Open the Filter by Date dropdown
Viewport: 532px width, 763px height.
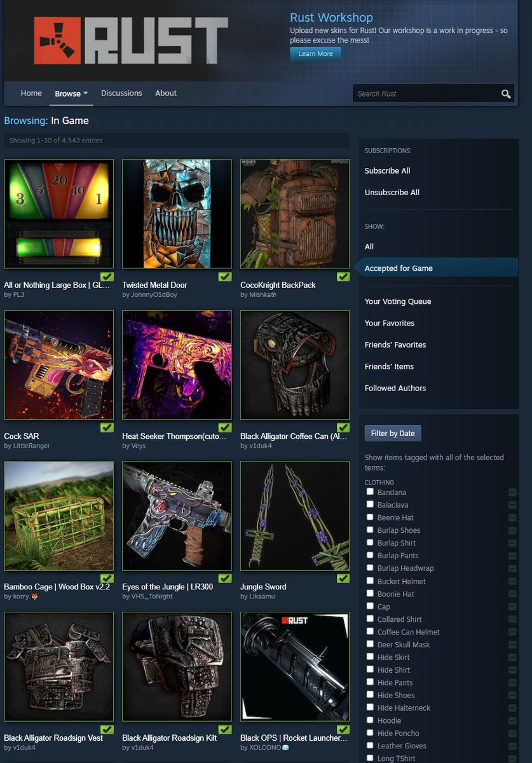point(393,434)
